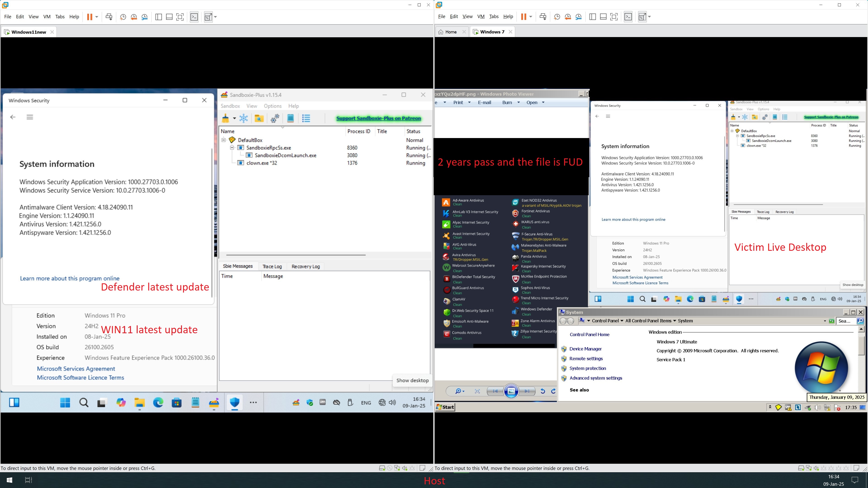Go to previous image in Photo Viewer
The image size is (868, 488).
pyautogui.click(x=495, y=391)
